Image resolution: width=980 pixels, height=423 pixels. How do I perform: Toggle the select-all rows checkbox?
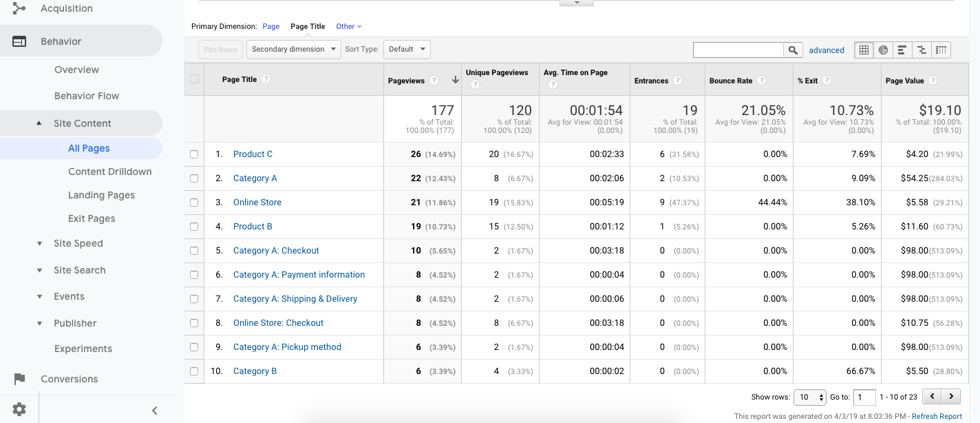[194, 79]
